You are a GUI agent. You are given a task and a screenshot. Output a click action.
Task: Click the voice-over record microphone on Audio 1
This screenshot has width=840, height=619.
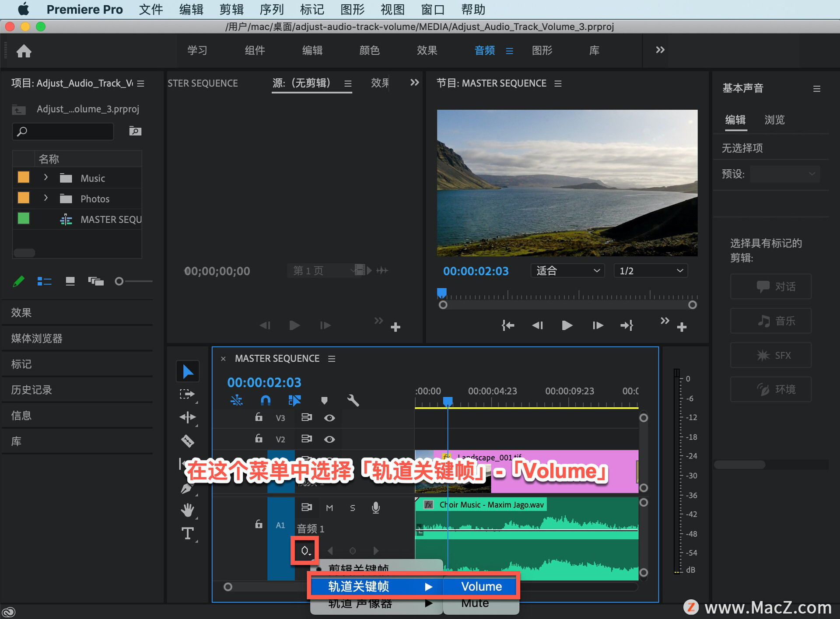375,507
